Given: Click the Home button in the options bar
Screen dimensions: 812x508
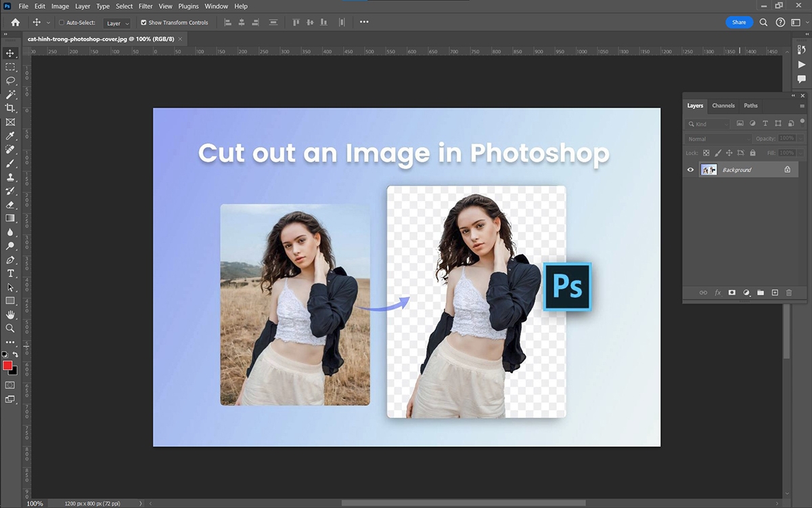Looking at the screenshot, I should [x=16, y=22].
